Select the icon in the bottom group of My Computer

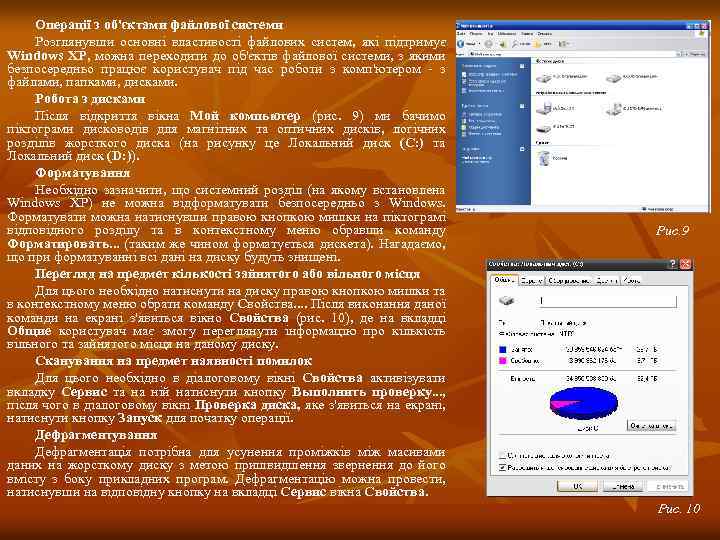544,158
